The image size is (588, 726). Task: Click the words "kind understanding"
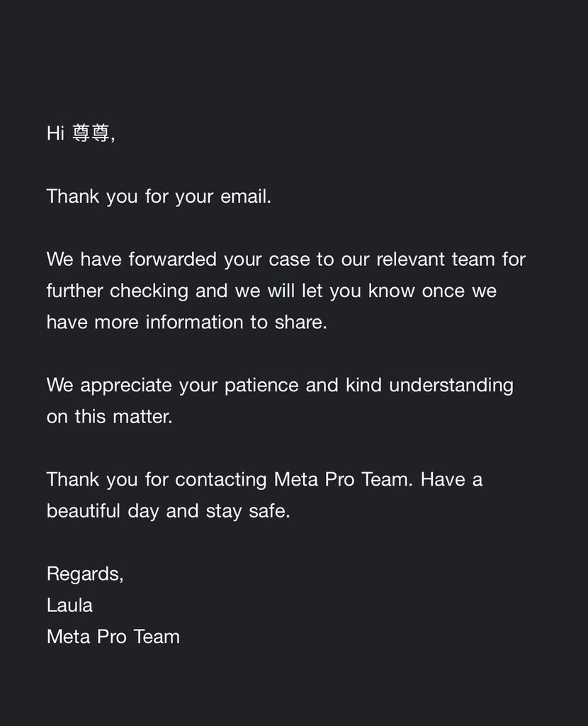(x=429, y=385)
